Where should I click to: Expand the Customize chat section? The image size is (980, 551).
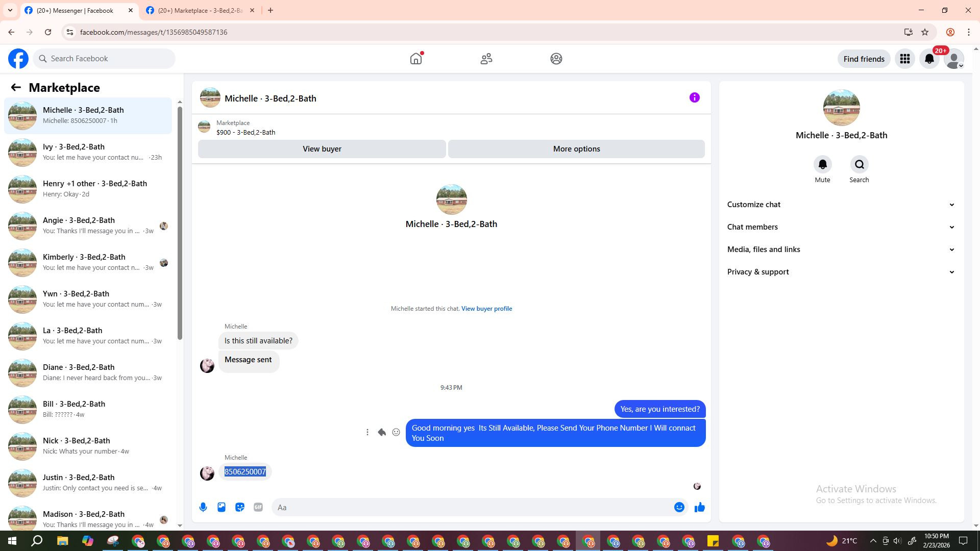click(841, 205)
